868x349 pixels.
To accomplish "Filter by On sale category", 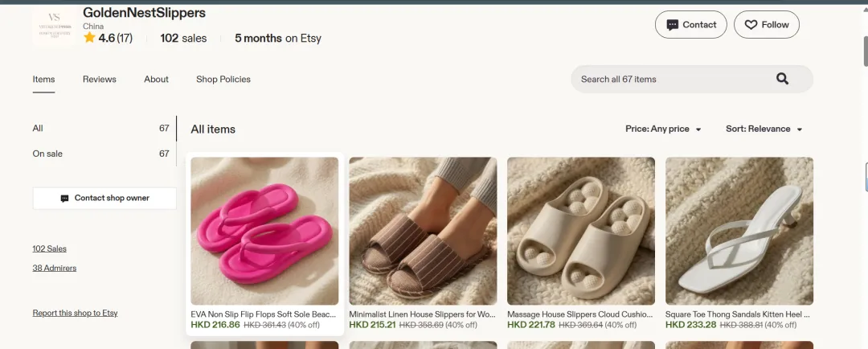I will [101, 154].
